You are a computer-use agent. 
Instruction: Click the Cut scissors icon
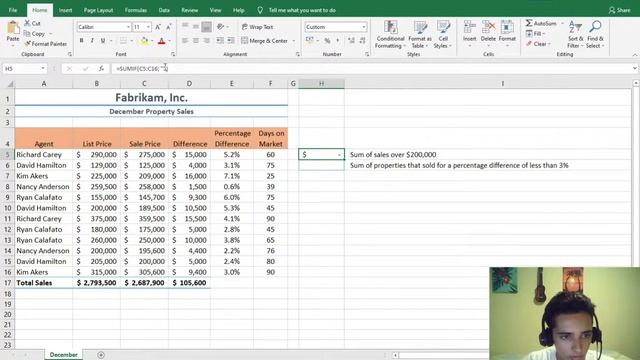[27, 23]
